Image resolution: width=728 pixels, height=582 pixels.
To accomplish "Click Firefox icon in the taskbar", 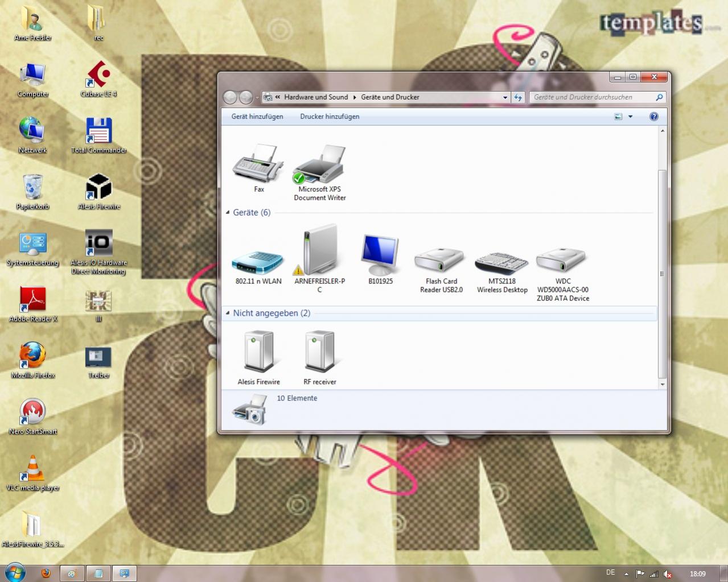I will click(46, 573).
